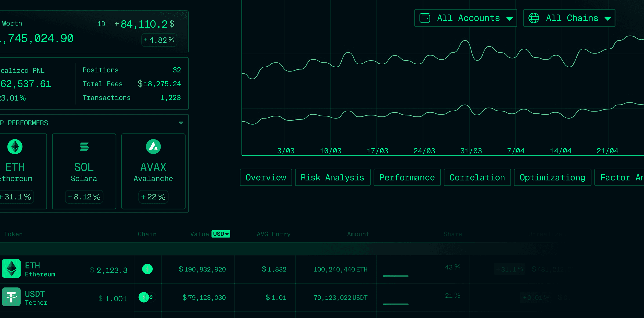
Task: Click the Optimizationg tab button
Action: 552,177
